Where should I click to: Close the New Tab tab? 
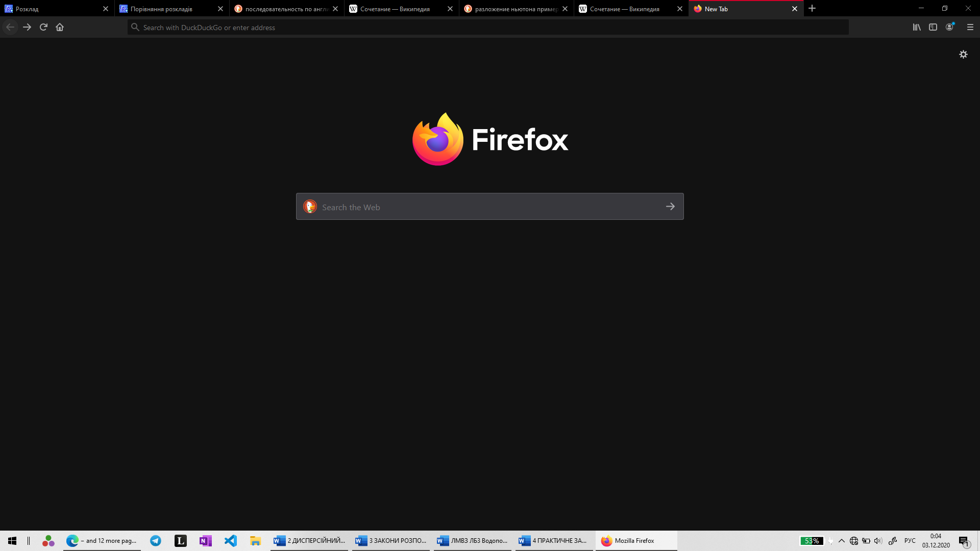pyautogui.click(x=795, y=9)
